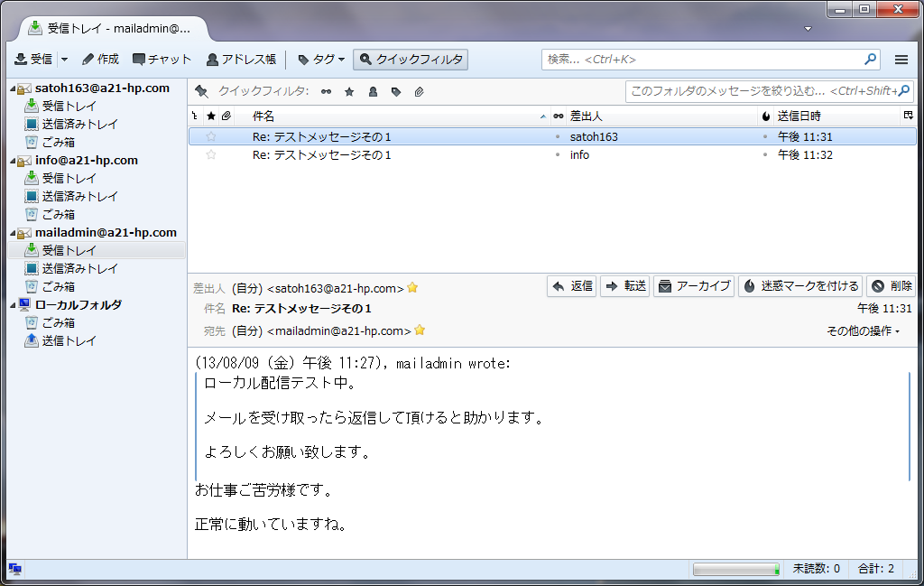Select the message from info at 午後 11:32
924x586 pixels.
(552, 155)
